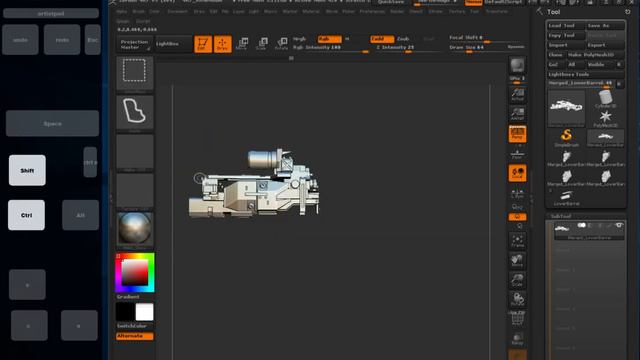Viewport: 640px width, 360px height.
Task: Click Save As button
Action: pos(605,25)
